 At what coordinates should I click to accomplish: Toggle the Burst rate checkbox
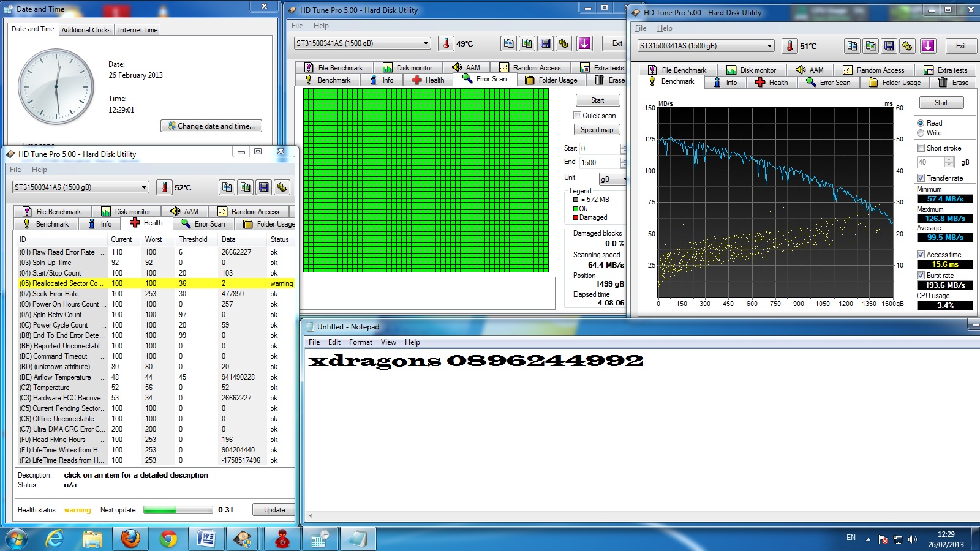click(x=921, y=275)
